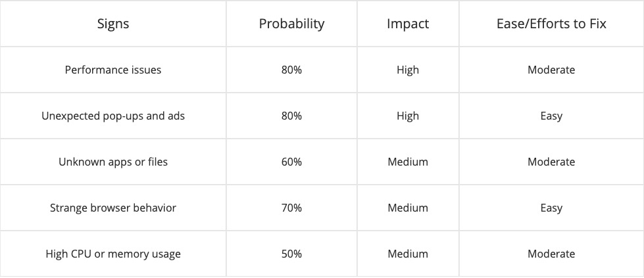Select the Performance issues cell

[x=113, y=70]
